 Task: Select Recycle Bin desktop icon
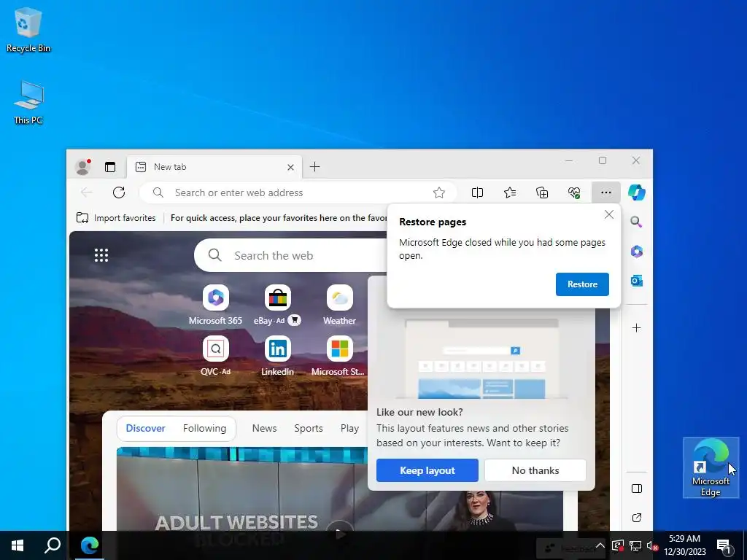coord(28,30)
